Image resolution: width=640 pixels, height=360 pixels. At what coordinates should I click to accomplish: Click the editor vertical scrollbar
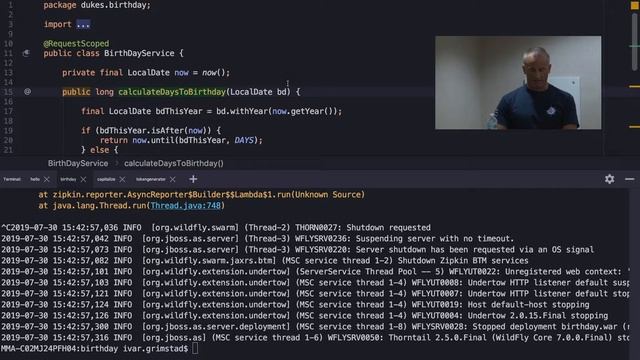point(635,41)
